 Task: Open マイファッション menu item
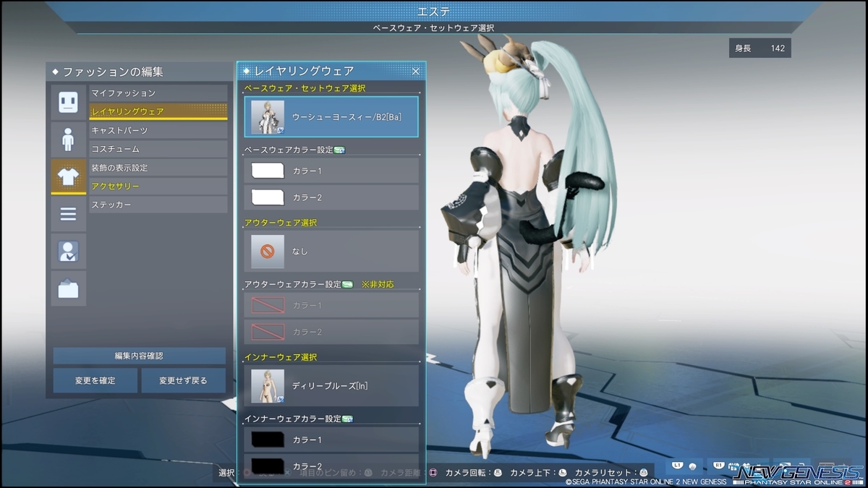[158, 93]
